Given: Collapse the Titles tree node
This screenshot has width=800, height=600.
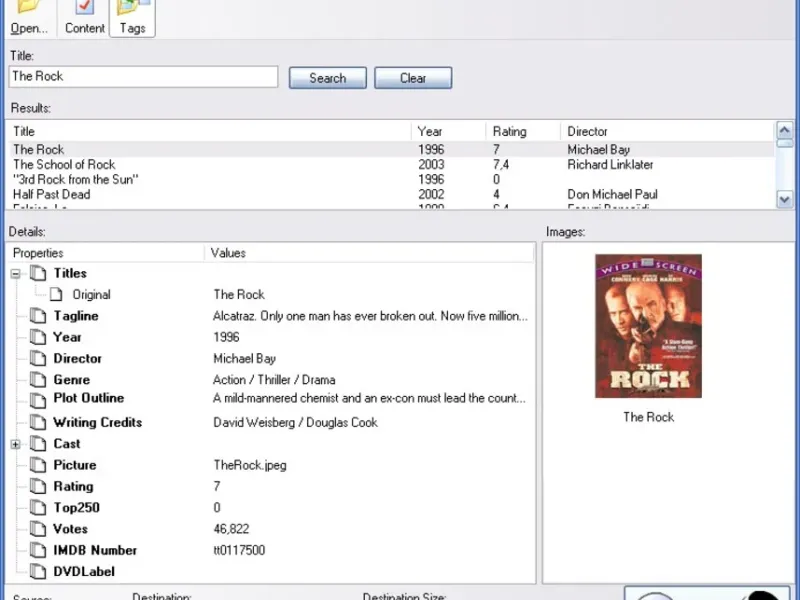Looking at the screenshot, I should click(x=16, y=274).
